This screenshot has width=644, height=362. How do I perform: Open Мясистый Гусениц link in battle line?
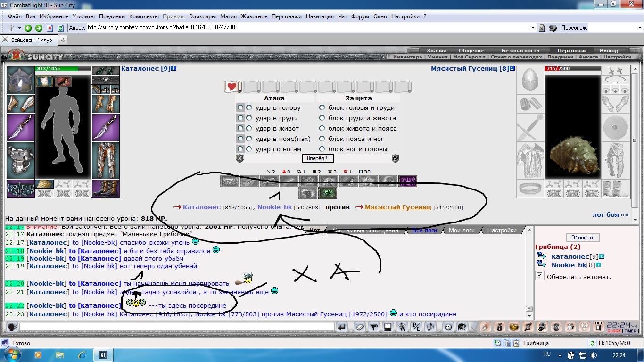point(398,207)
